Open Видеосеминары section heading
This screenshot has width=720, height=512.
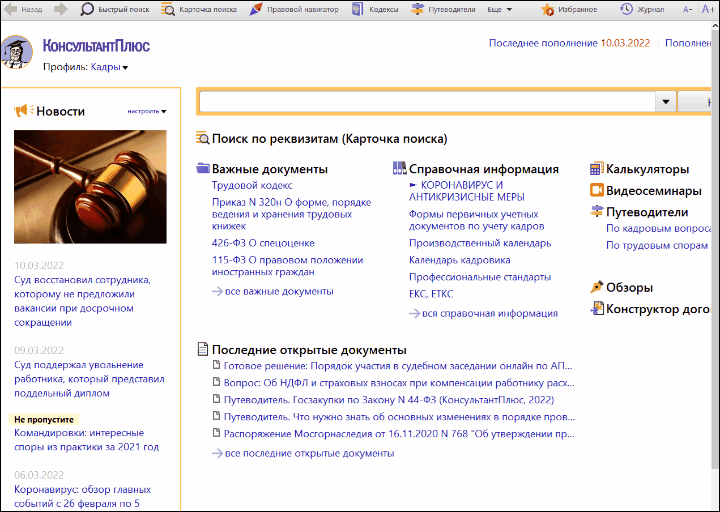tap(654, 191)
